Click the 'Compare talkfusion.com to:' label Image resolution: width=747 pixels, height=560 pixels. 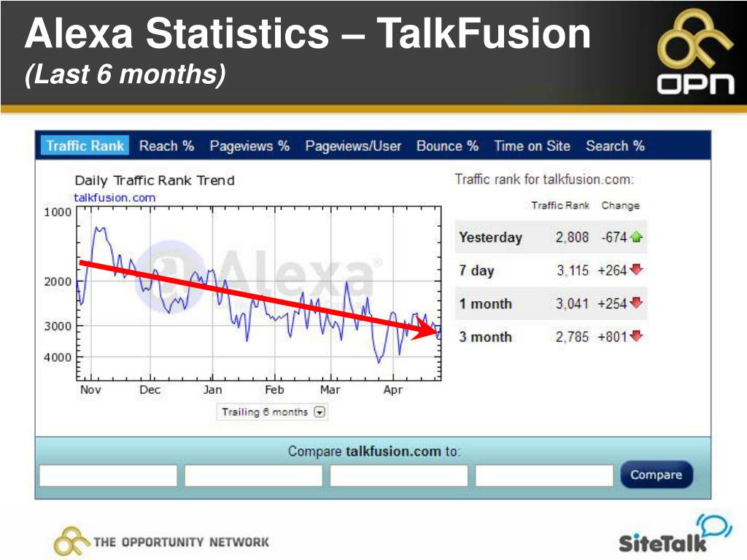(x=374, y=451)
